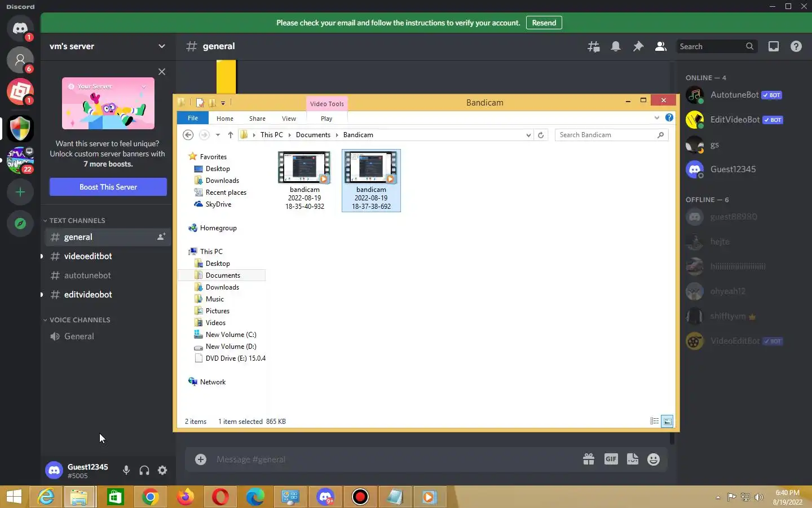This screenshot has height=508, width=812.
Task: Explore public servers compass icon
Action: click(20, 224)
